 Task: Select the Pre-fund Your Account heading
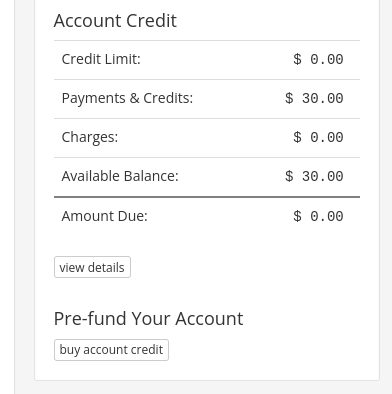point(148,319)
